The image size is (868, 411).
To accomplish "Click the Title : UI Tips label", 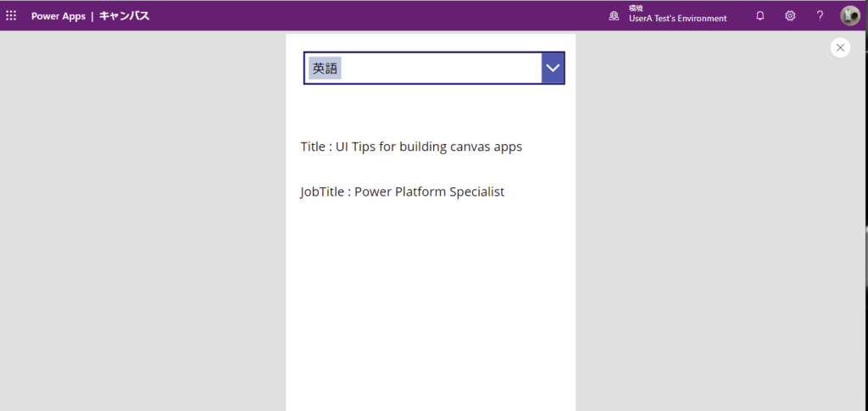I will coord(411,147).
